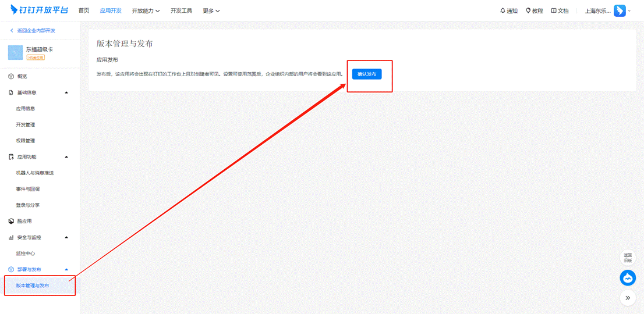This screenshot has height=314, width=644.
Task: Click 返回企业内部开发 back link
Action: [x=33, y=30]
